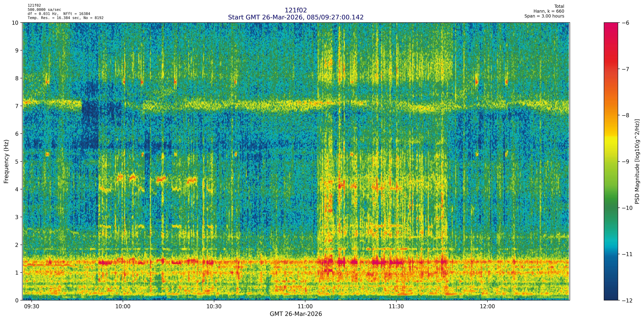Image resolution: width=644 pixels, height=321 pixels.
Task: Click the Start GMT 26-Mar-2026 subtitle text
Action: (296, 17)
